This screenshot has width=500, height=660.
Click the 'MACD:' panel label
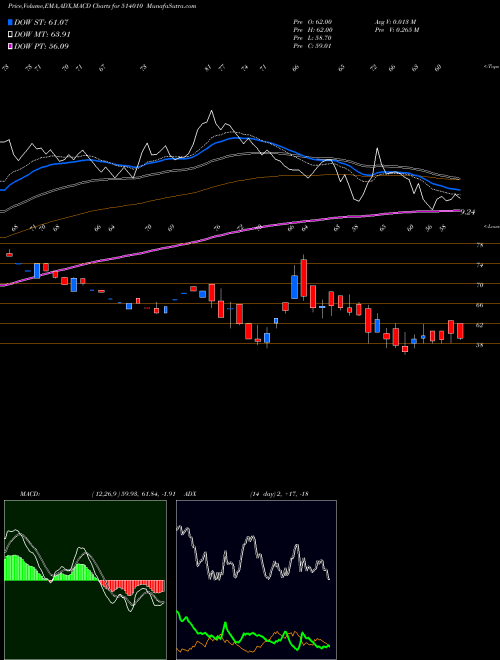29,494
